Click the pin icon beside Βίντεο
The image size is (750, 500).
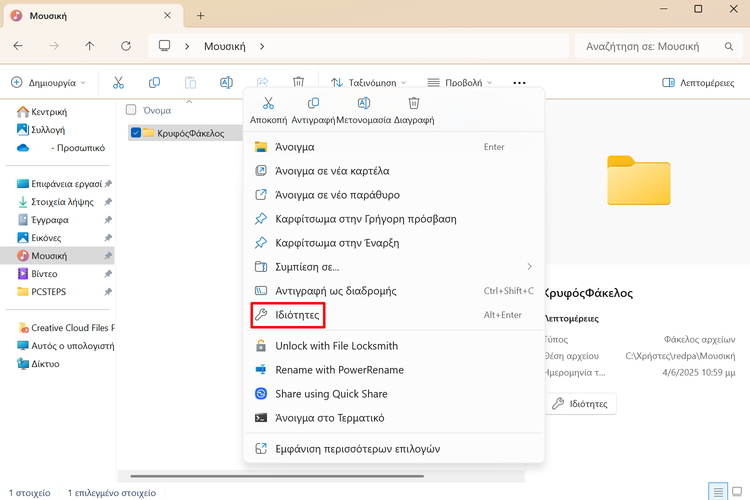click(x=108, y=274)
